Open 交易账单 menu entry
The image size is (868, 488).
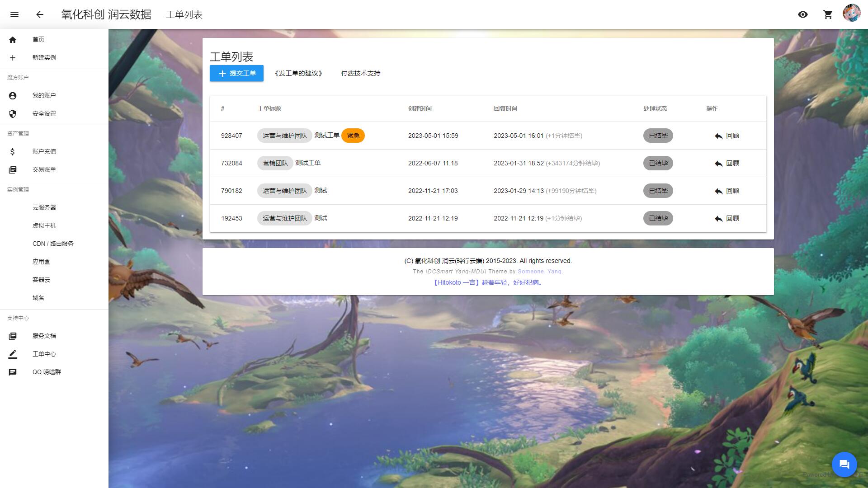(54, 170)
